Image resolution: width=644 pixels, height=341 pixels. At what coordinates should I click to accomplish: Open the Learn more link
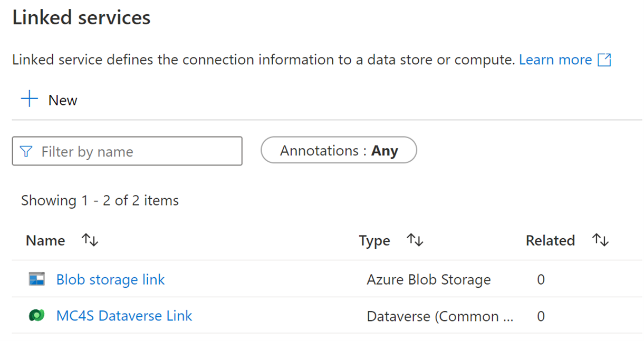[555, 60]
